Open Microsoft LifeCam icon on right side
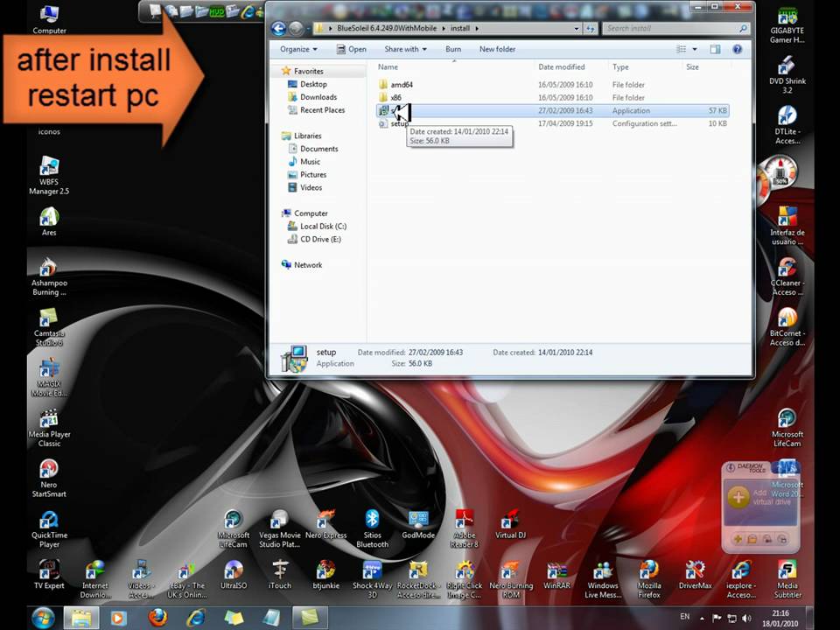The width and height of the screenshot is (840, 630). 787,428
